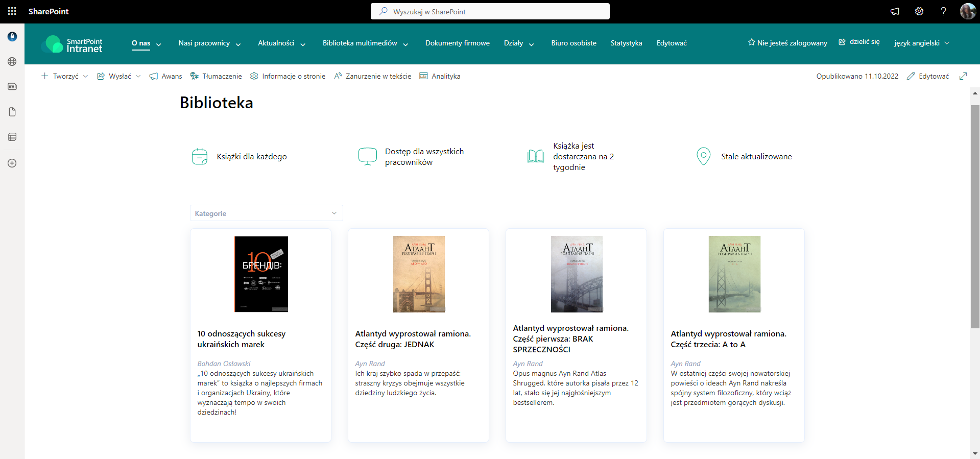This screenshot has width=980, height=459.
Task: Open the settings gear in header
Action: point(919,11)
